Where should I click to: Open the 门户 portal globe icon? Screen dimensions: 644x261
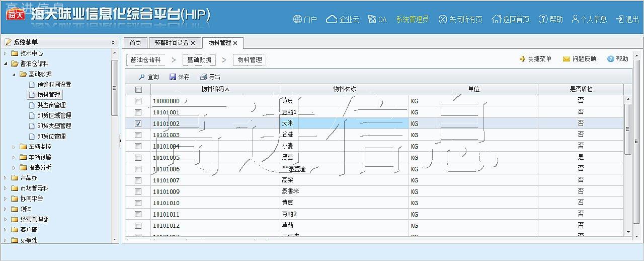[x=297, y=19]
